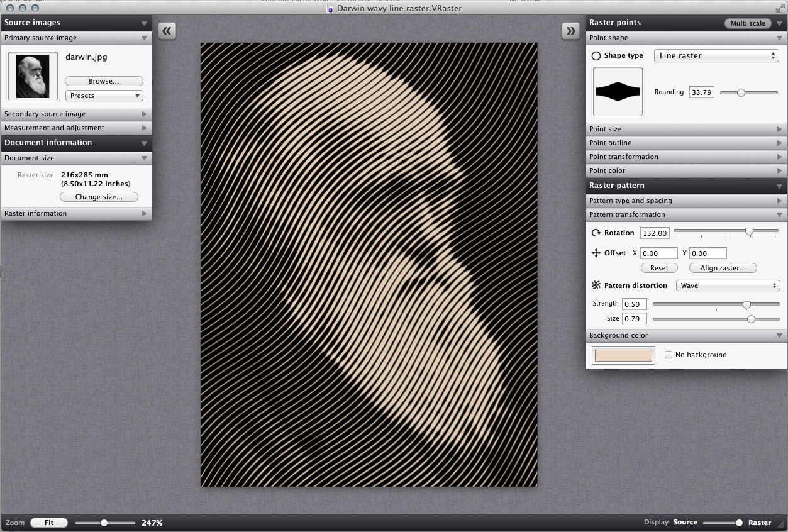Expand the Point size section
The height and width of the screenshot is (532, 788).
(686, 129)
